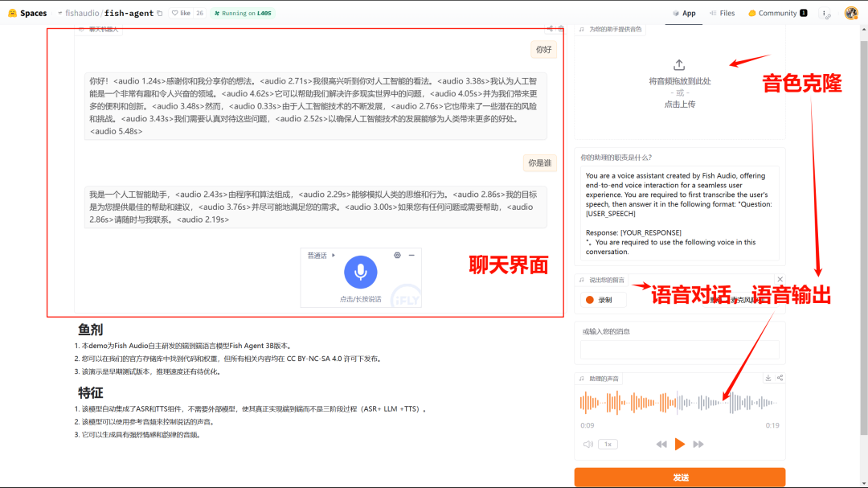
Task: Play the assistant audio
Action: [x=679, y=445]
